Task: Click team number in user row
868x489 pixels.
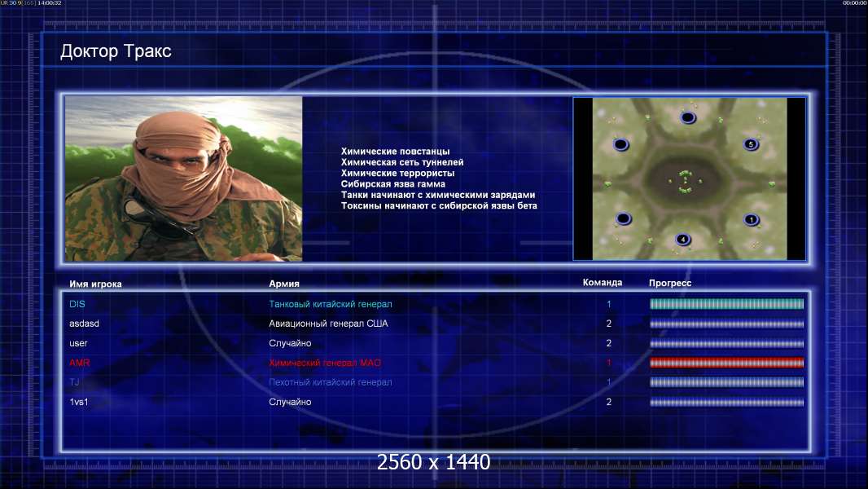Action: click(609, 343)
